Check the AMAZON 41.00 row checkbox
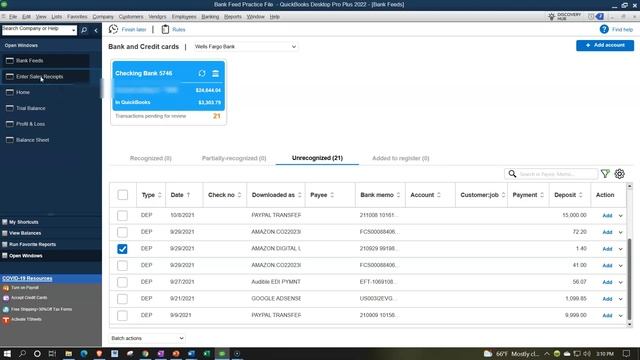640x360 pixels. click(x=122, y=266)
